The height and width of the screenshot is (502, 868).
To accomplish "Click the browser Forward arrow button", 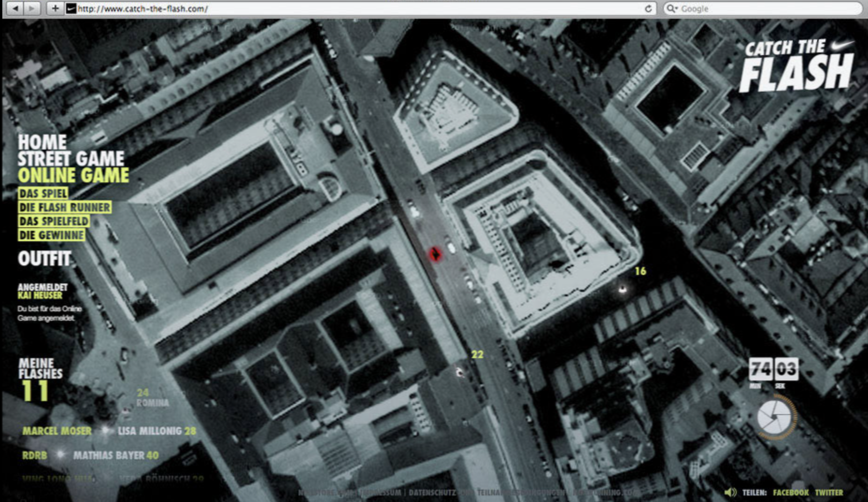I will tap(31, 8).
